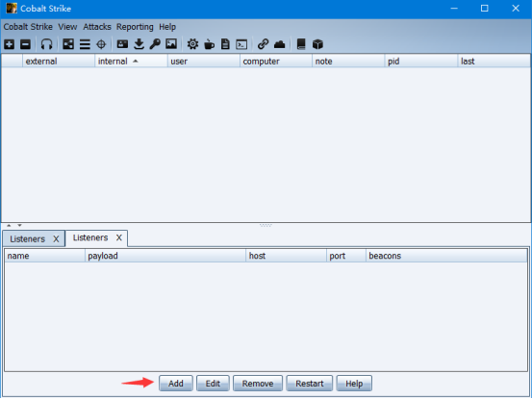Open the help book icon
The image size is (532, 399).
(301, 44)
